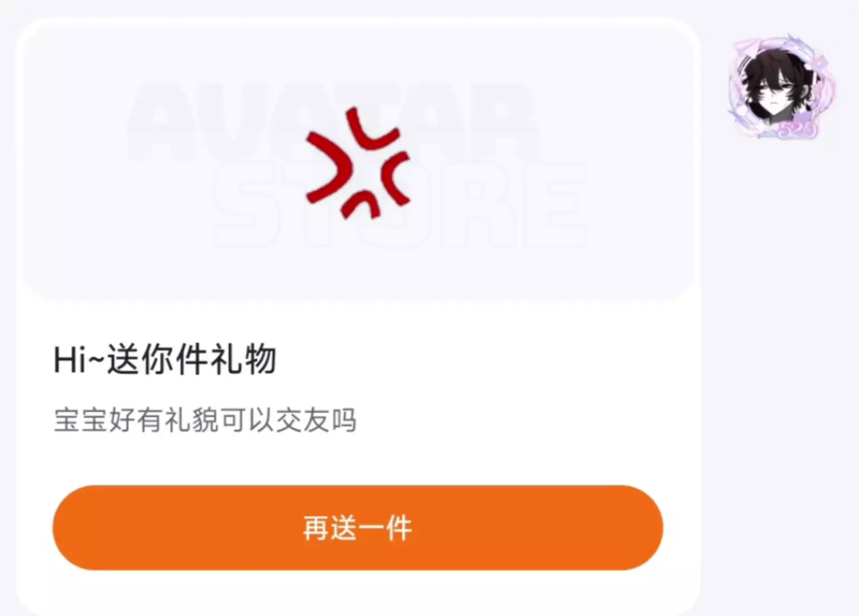859x616 pixels.
Task: Open the sender's anime avatar profile
Action: [781, 87]
